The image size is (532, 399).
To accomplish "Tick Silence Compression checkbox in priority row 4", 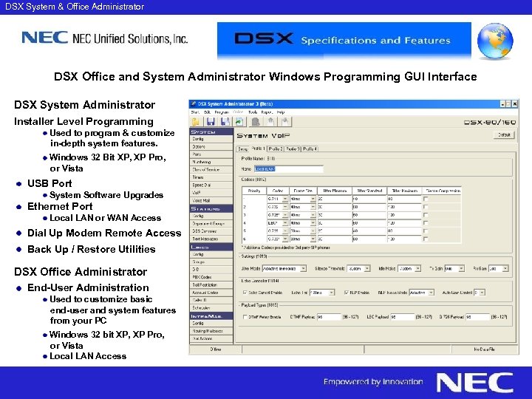I will 426,223.
